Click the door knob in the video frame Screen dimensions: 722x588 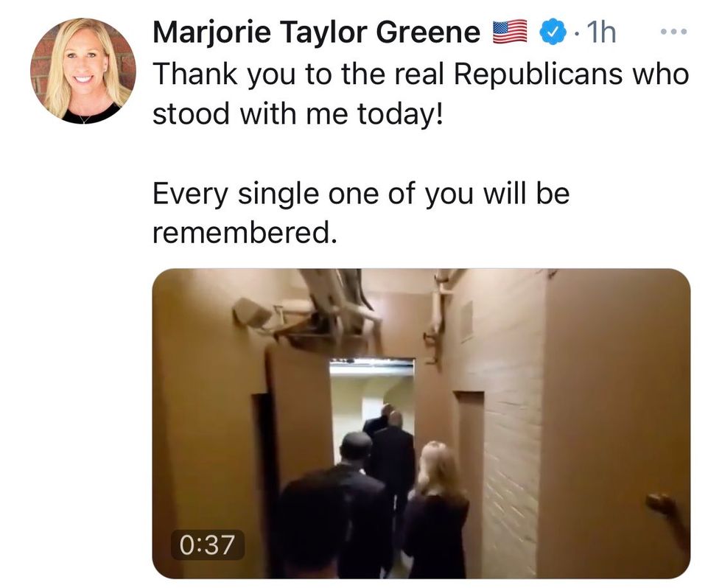pos(661,504)
